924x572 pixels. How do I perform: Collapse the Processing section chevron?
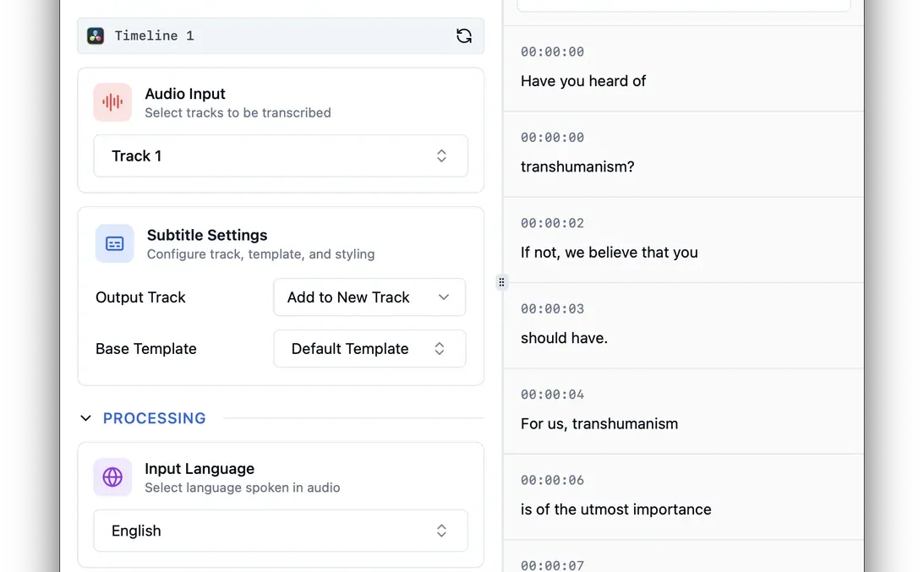[85, 418]
